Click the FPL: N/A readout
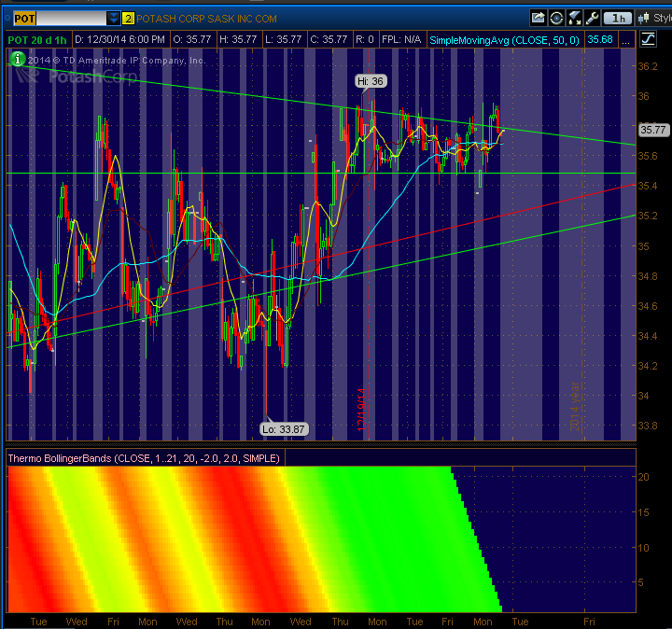672x629 pixels. click(x=401, y=40)
